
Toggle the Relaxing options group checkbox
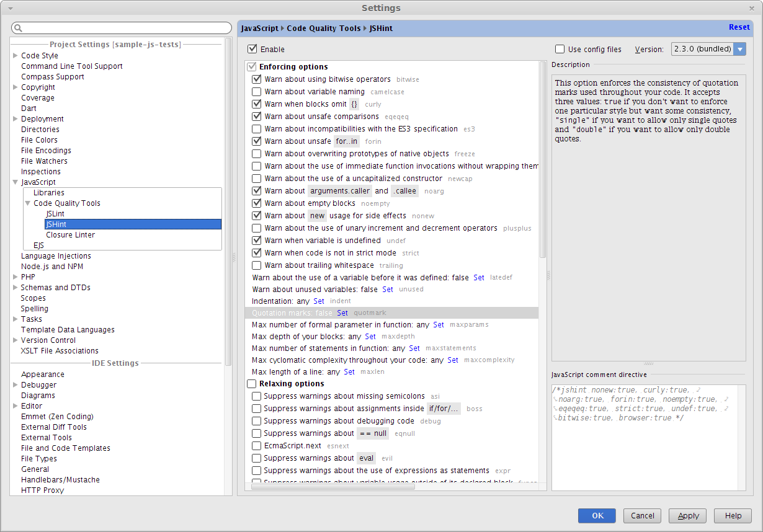[x=252, y=384]
